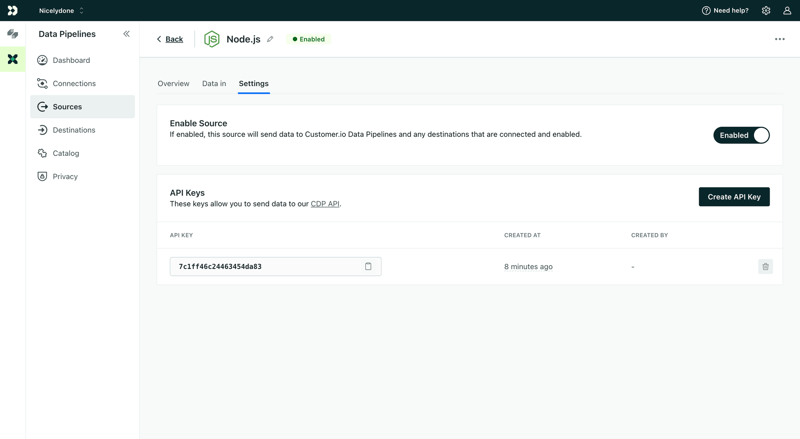Viewport: 800px width, 439px height.
Task: Open the Nicelydone workspace switcher
Action: (61, 10)
